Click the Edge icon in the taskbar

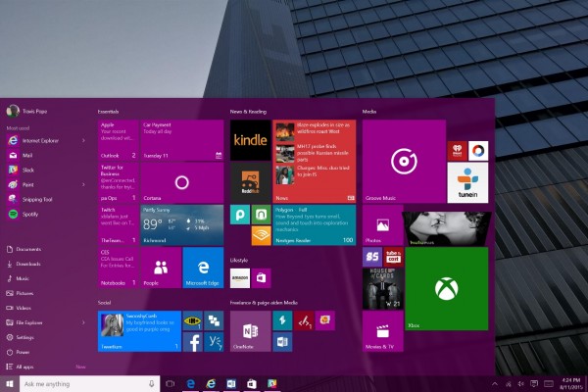pos(190,384)
